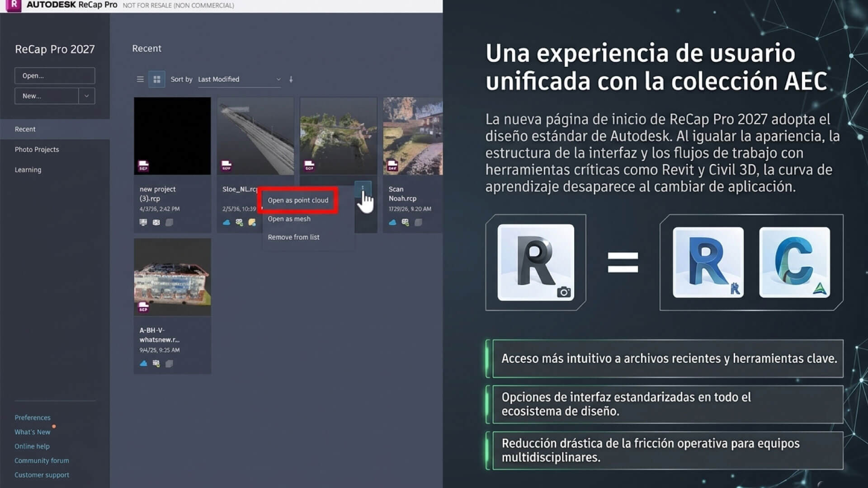Click file badge on Scan Noah thumbnail

[x=392, y=166]
